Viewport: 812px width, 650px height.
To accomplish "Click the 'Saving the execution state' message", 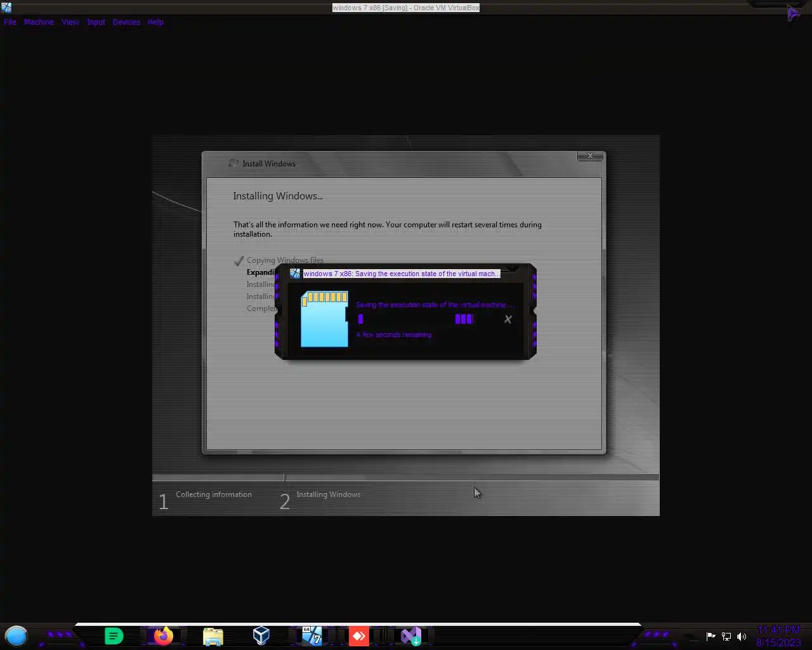I will click(x=435, y=305).
